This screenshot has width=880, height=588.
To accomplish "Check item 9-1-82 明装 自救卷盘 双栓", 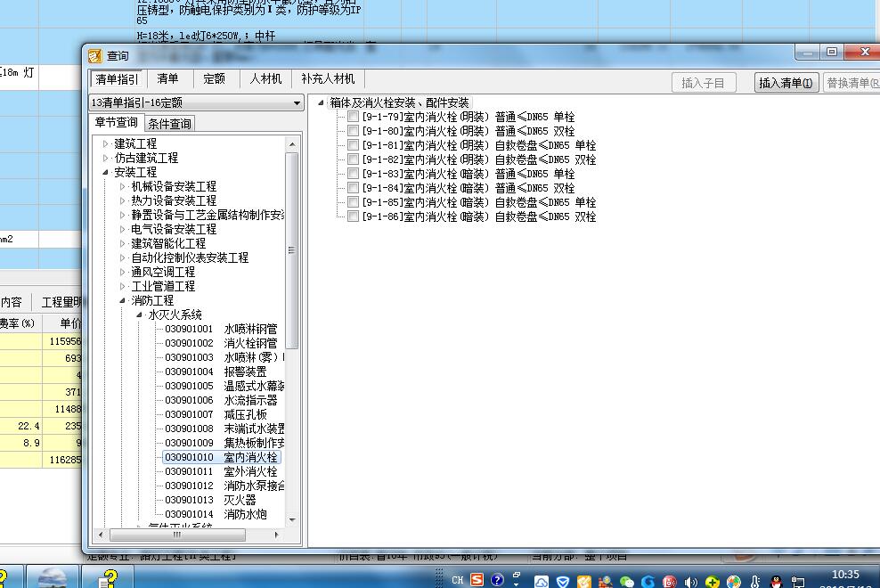I will click(353, 159).
